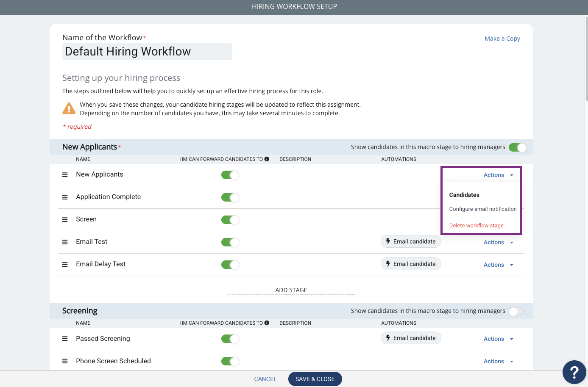Disable HM forwarding for Phone Screen Scheduled
The width and height of the screenshot is (588, 387).
click(230, 361)
